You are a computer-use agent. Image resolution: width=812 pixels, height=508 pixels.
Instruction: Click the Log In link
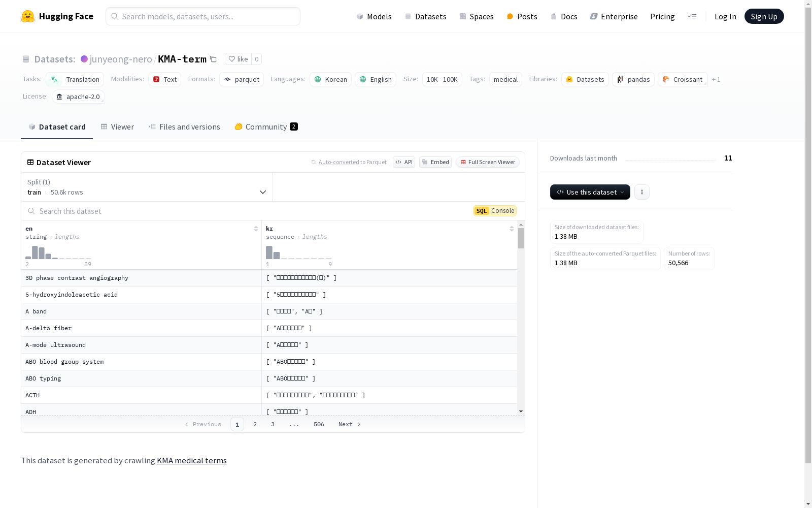(x=725, y=16)
